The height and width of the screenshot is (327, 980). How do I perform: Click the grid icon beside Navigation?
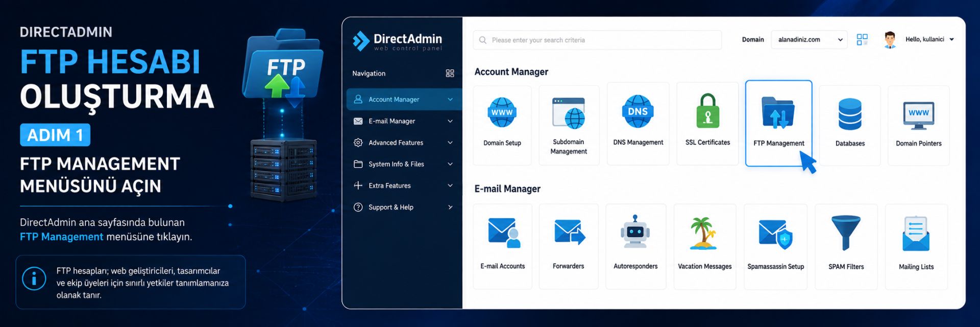point(450,74)
